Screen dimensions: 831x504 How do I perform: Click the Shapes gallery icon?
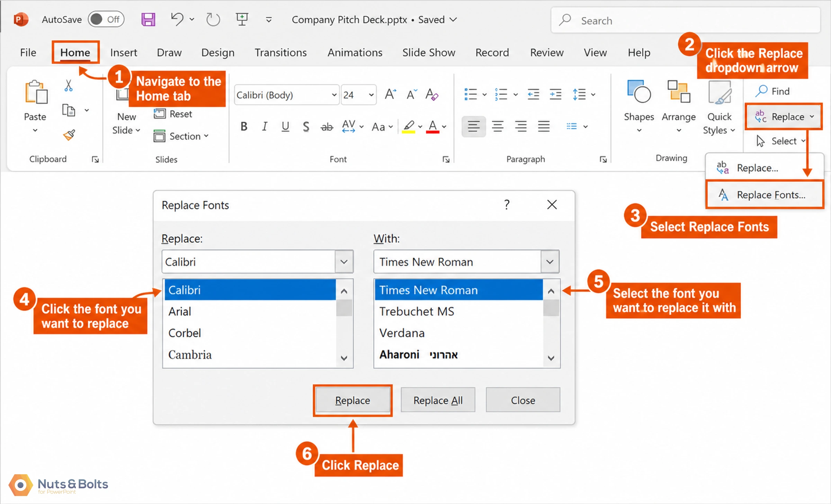click(639, 91)
